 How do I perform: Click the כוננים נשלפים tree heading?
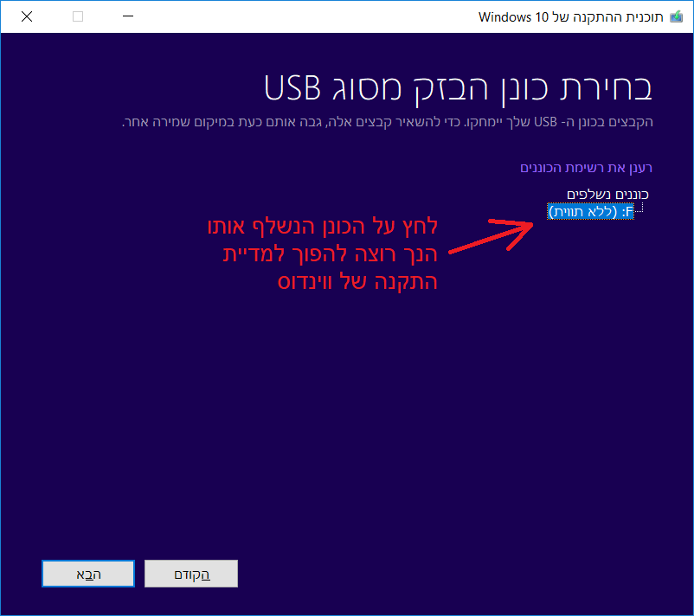(607, 195)
